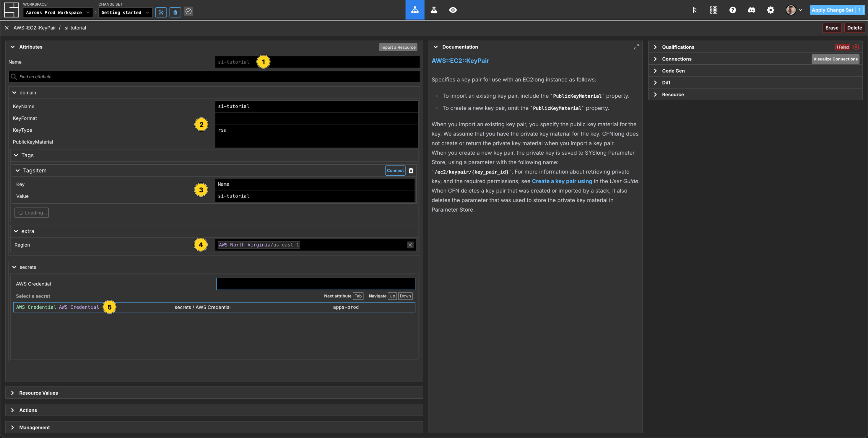The width and height of the screenshot is (868, 438).
Task: Click Connect button on TagsItem
Action: coord(395,170)
